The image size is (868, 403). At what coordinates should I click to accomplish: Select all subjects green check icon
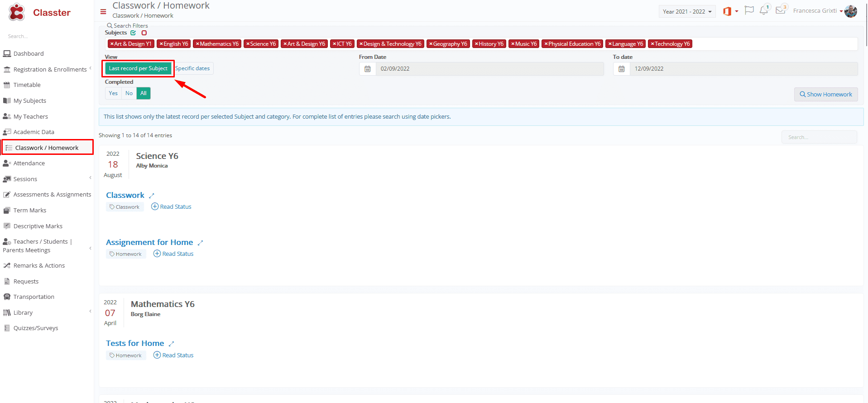[x=133, y=33]
